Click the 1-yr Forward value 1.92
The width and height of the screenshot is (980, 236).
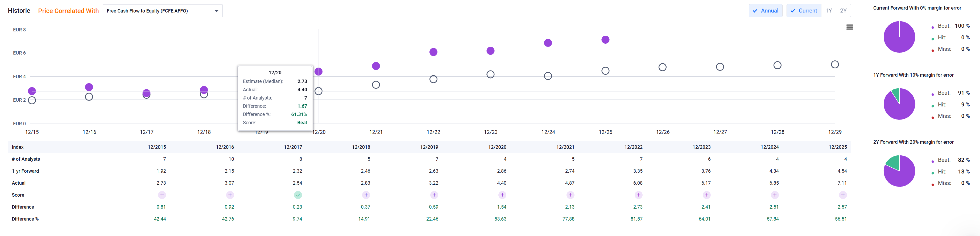click(x=161, y=171)
